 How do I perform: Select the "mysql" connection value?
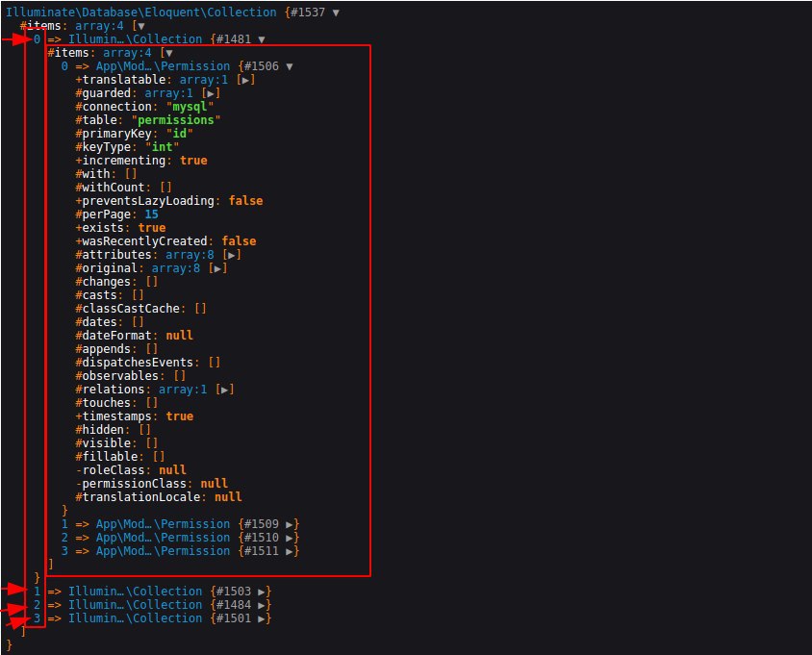190,107
